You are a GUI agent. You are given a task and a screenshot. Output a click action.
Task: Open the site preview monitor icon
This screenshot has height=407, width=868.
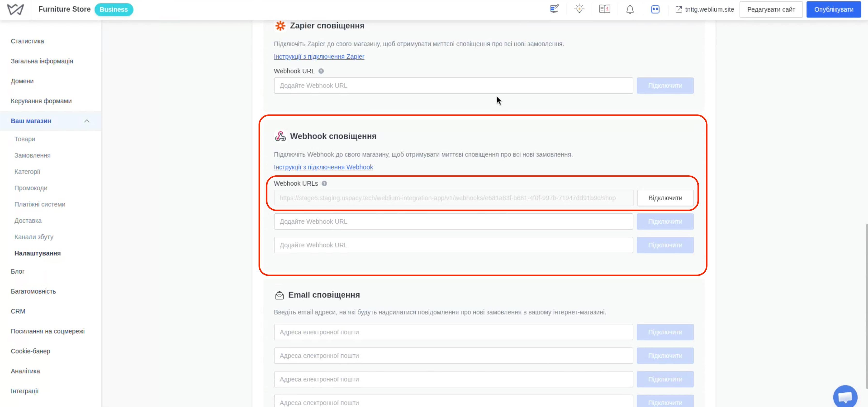554,9
